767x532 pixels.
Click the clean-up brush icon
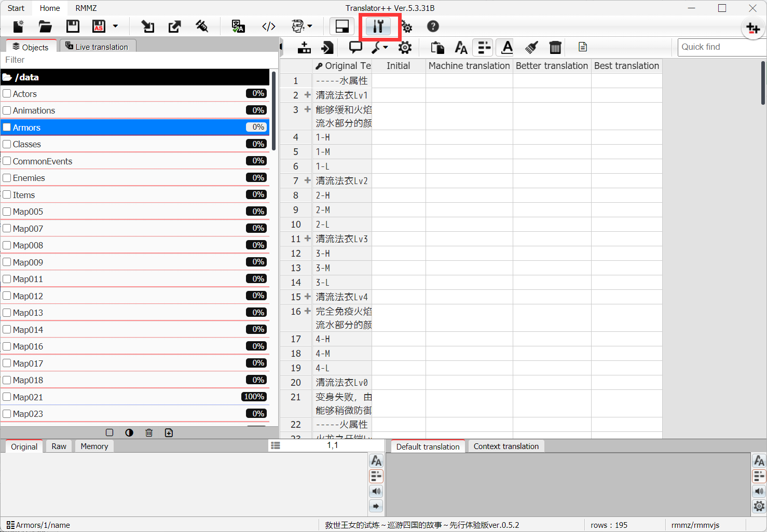[x=531, y=48]
